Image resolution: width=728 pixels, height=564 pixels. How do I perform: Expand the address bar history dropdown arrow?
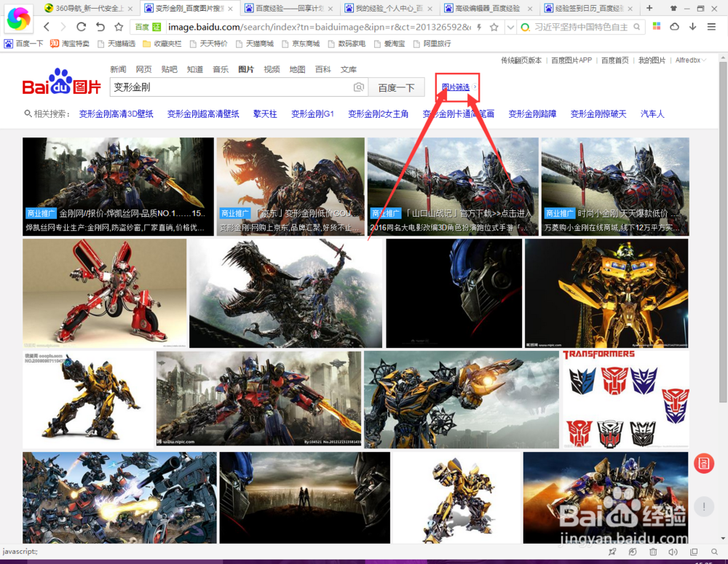coord(510,28)
